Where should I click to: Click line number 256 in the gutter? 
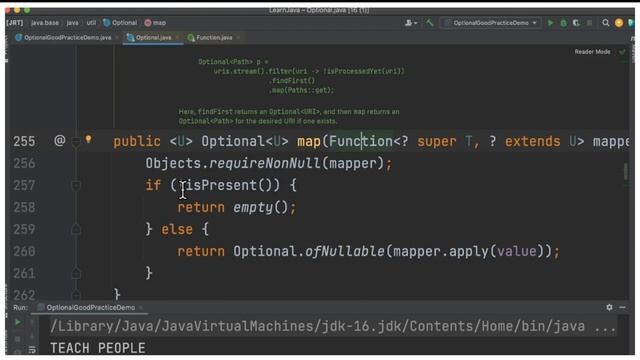(x=24, y=164)
